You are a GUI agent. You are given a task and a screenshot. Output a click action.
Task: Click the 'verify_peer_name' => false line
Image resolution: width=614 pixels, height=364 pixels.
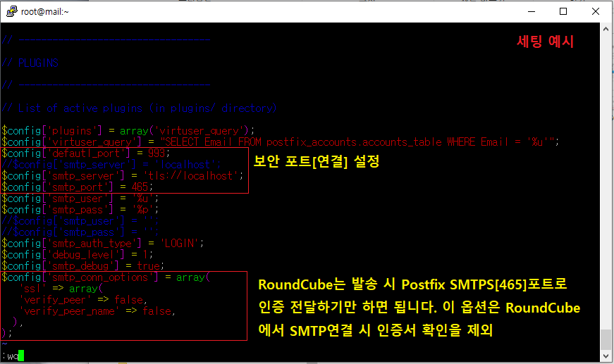97,311
